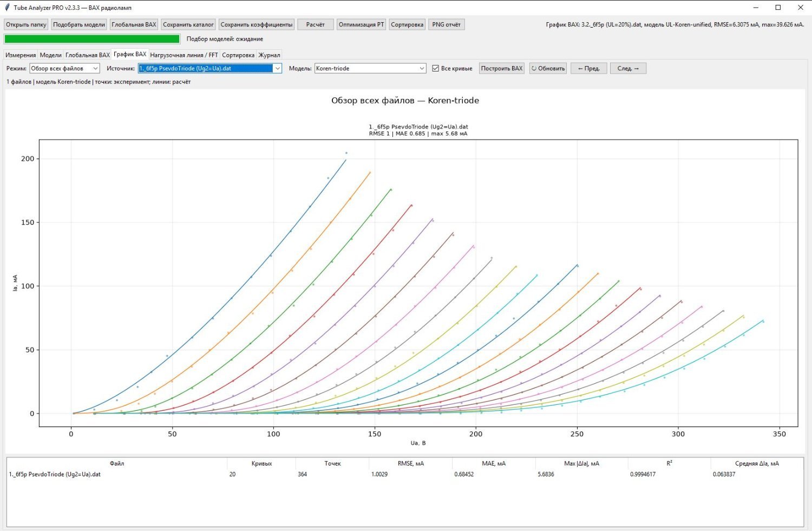The width and height of the screenshot is (812, 531).
Task: Click the Построить ВАХ button
Action: [x=502, y=68]
